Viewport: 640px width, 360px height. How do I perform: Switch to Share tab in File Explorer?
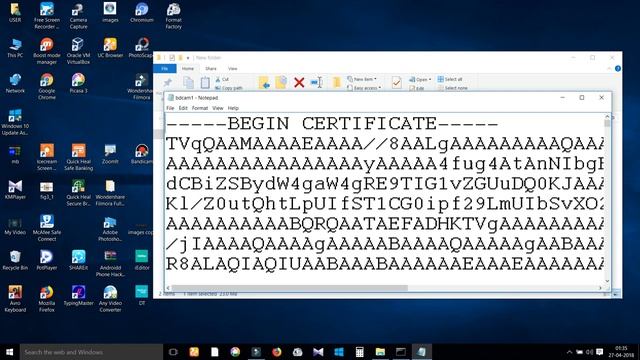click(211, 69)
